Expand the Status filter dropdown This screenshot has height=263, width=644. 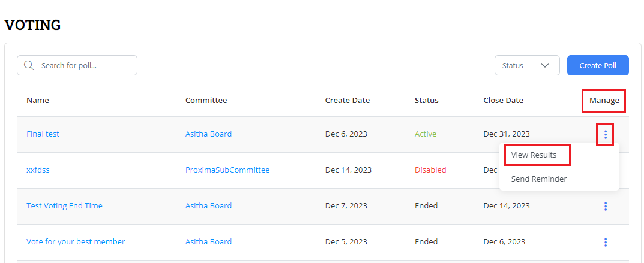[526, 65]
